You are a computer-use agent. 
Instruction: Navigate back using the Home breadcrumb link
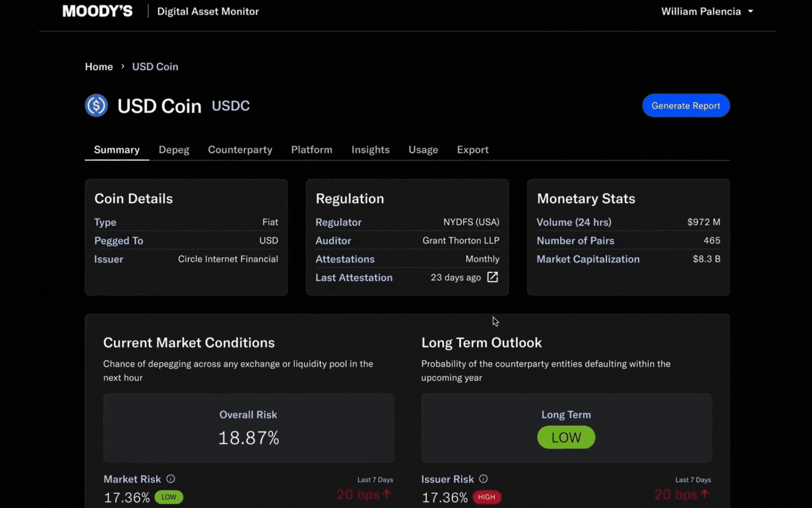(99, 66)
